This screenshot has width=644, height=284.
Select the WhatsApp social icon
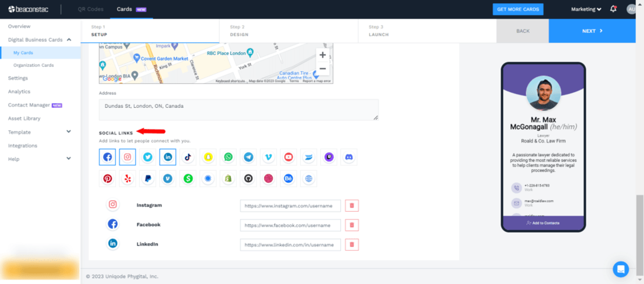coord(228,157)
